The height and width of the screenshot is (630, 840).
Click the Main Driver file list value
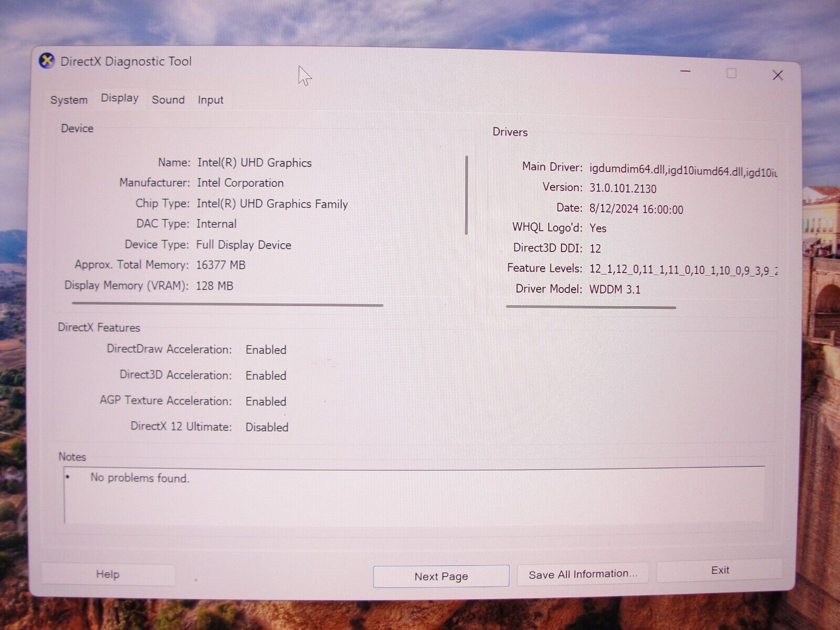tap(682, 170)
